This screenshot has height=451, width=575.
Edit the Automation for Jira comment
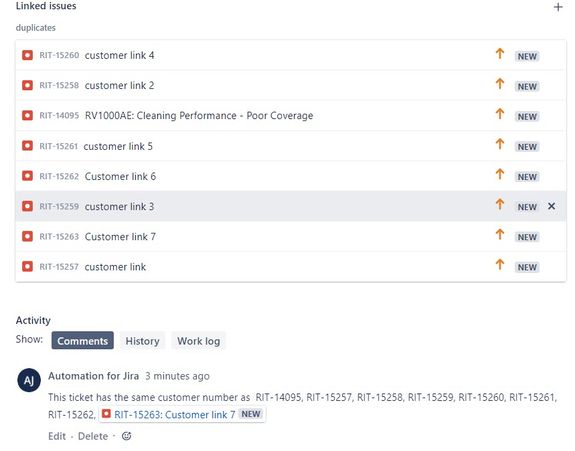pyautogui.click(x=57, y=436)
